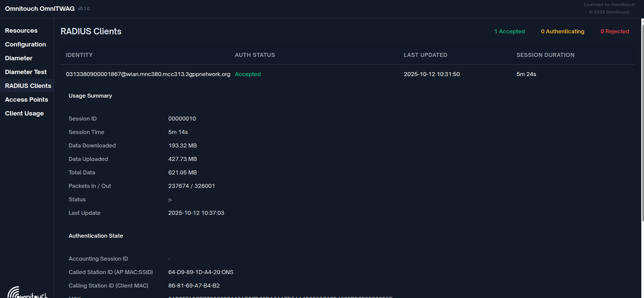The image size is (644, 298).
Task: Click the 0 Authenticating counter
Action: click(x=563, y=31)
